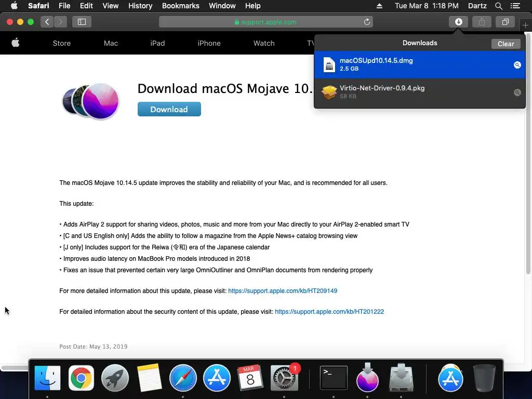The height and width of the screenshot is (399, 532).
Task: Reveal macOSUpd10.14.5.dmg in Finder magnifier icon
Action: pos(517,65)
